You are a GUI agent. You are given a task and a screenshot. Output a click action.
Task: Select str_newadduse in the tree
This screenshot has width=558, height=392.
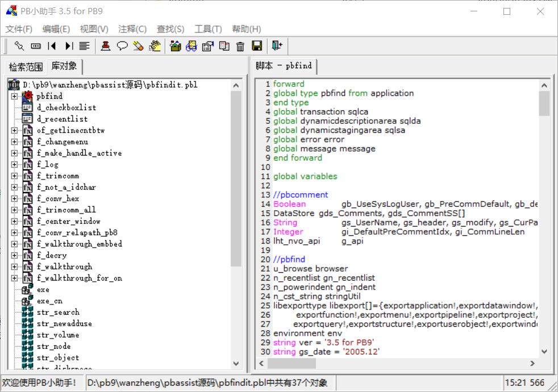coord(64,324)
